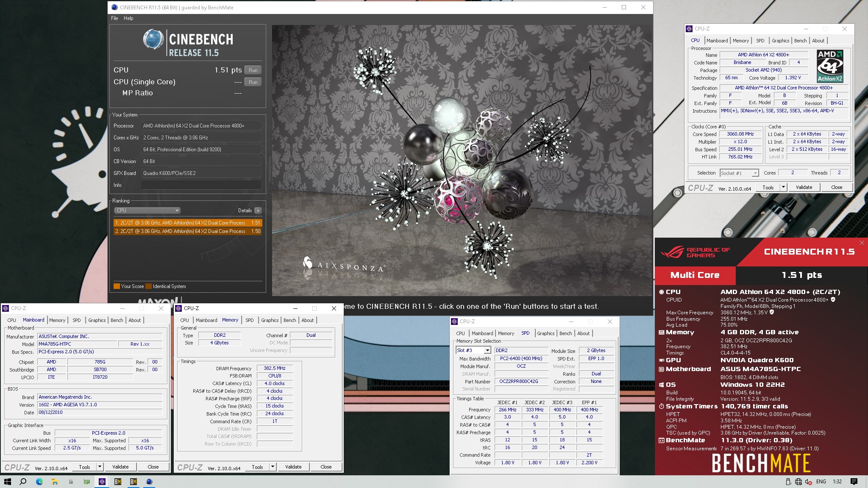This screenshot has width=868, height=488.
Task: Expand ranking Details arrow button
Action: [258, 211]
